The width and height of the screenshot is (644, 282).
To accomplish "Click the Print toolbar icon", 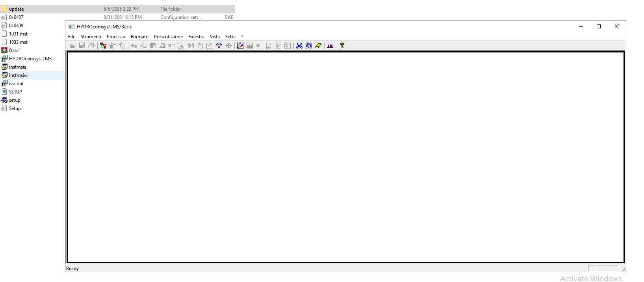I will (91, 46).
